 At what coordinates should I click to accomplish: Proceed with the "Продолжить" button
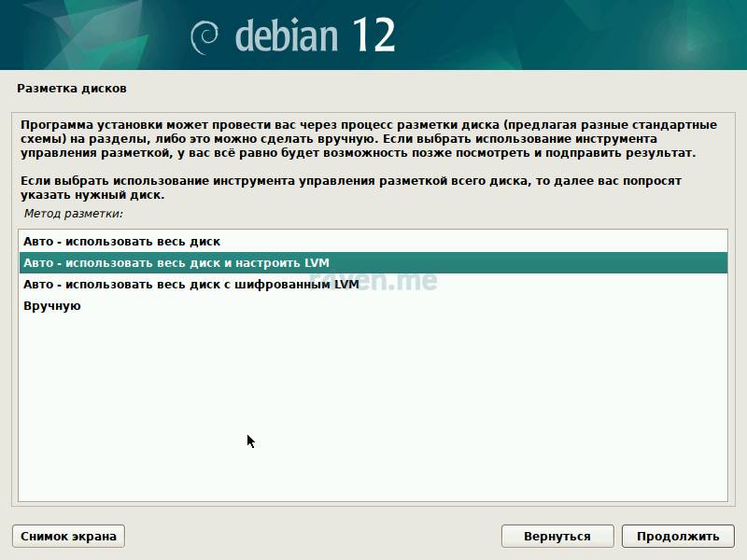click(677, 536)
